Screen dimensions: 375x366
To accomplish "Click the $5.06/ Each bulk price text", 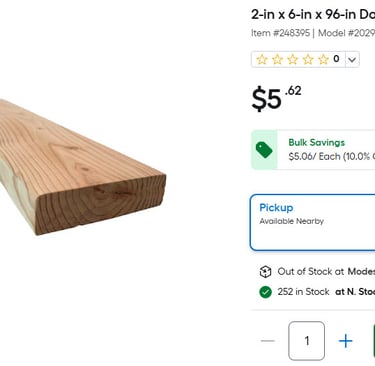I will click(314, 156).
